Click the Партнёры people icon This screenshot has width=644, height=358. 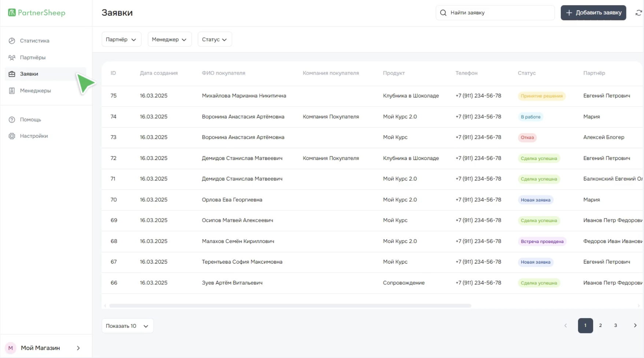[x=12, y=57]
